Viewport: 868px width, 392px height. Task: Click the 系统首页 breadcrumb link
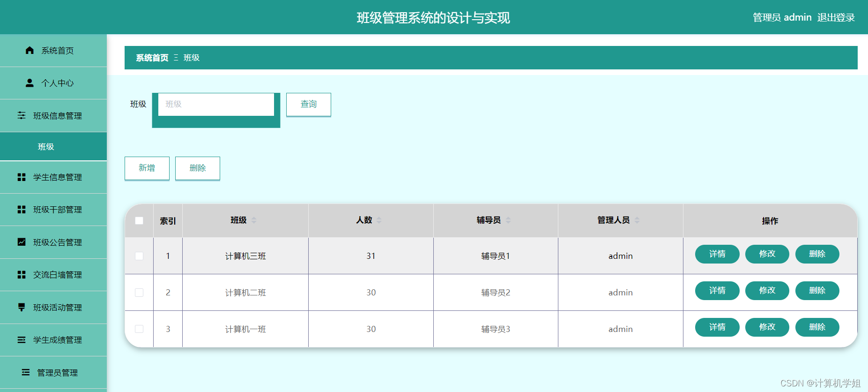click(152, 58)
